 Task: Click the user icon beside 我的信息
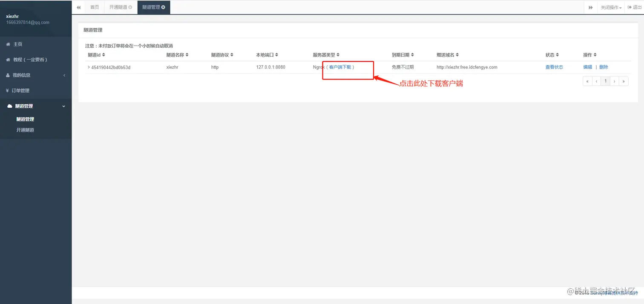click(8, 75)
